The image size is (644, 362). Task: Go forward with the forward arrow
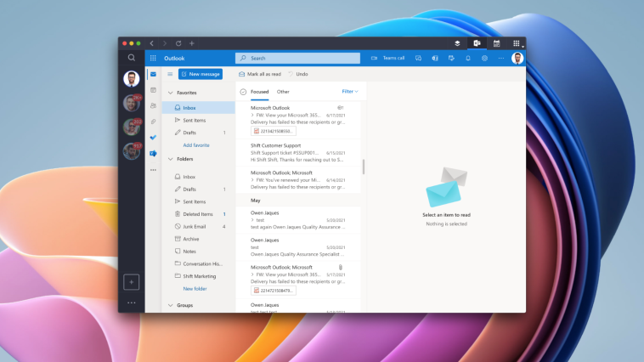[x=165, y=43]
